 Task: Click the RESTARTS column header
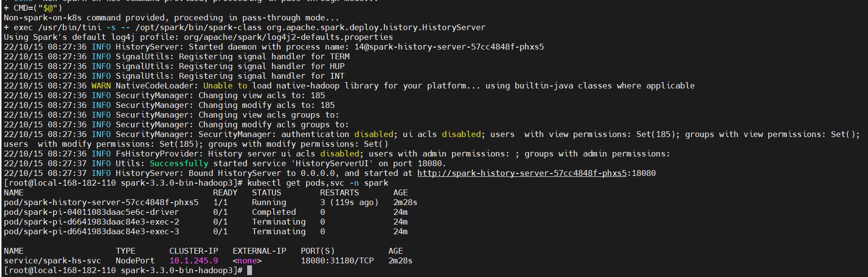pos(340,192)
